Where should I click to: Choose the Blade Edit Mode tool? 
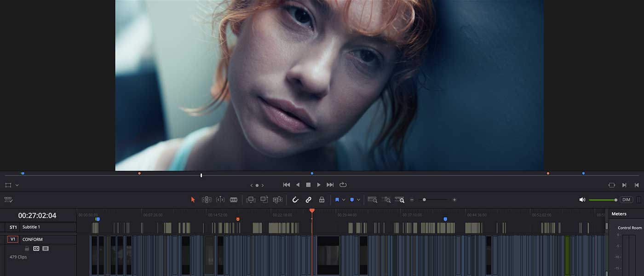coord(234,200)
